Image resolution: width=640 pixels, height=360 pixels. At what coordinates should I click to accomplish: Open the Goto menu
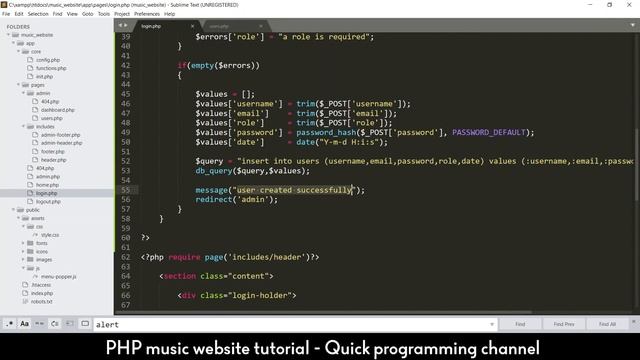pyautogui.click(x=87, y=14)
